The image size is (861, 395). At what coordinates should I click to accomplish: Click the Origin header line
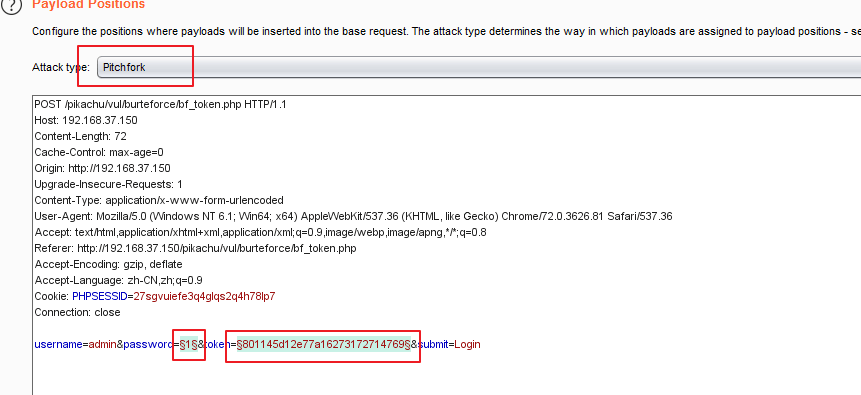102,168
